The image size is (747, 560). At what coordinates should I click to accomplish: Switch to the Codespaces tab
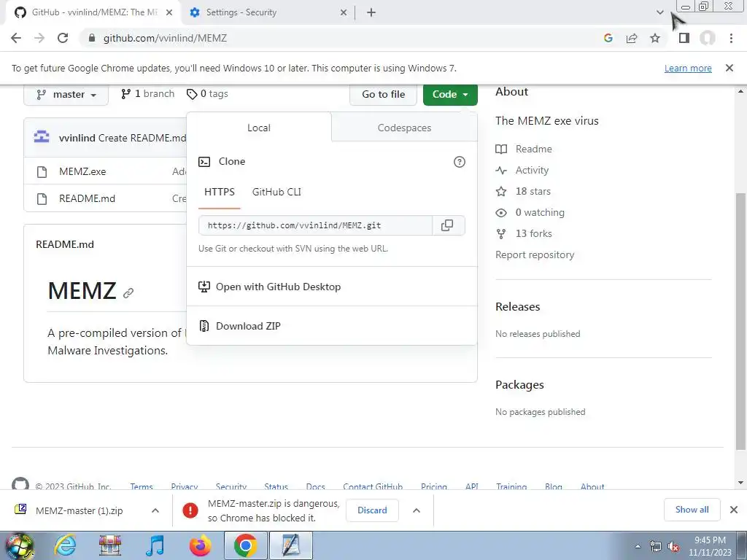pyautogui.click(x=404, y=128)
